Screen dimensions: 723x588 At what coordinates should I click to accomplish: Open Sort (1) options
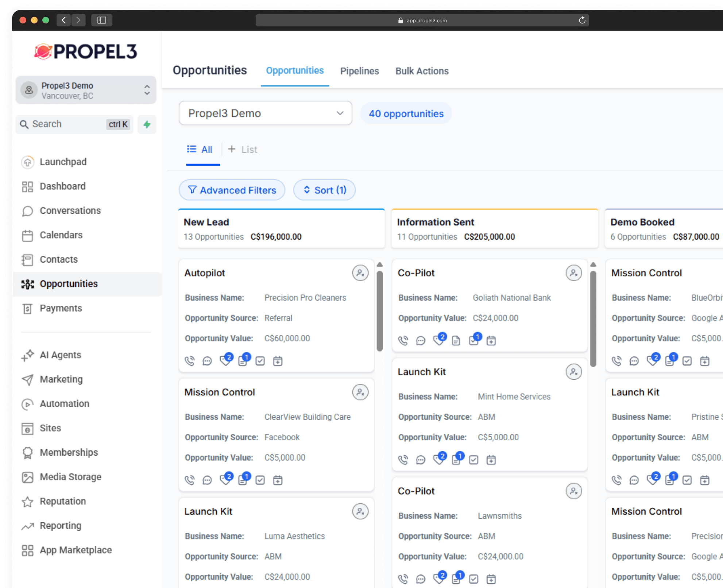[324, 190]
